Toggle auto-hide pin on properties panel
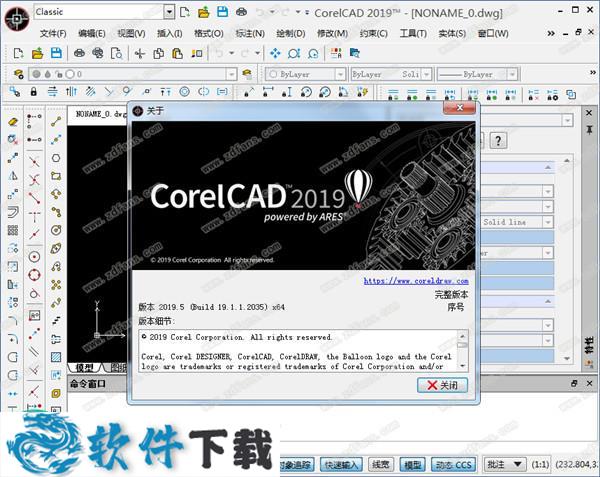 [589, 130]
